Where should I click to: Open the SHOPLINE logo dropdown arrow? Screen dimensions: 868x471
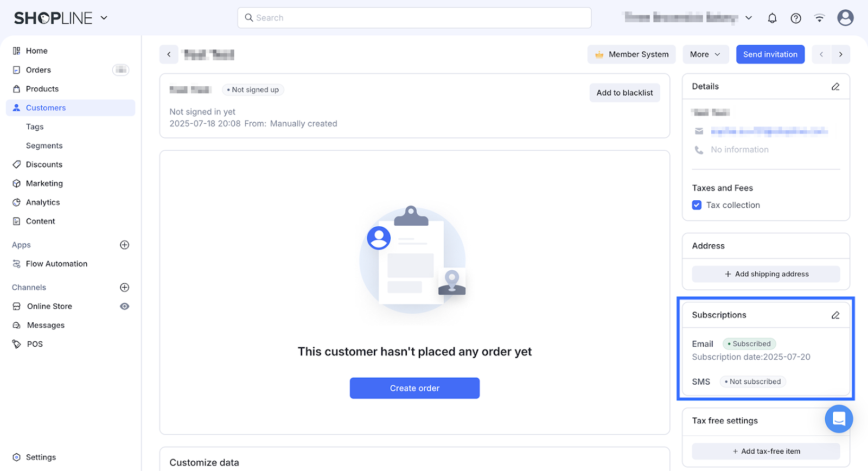104,18
